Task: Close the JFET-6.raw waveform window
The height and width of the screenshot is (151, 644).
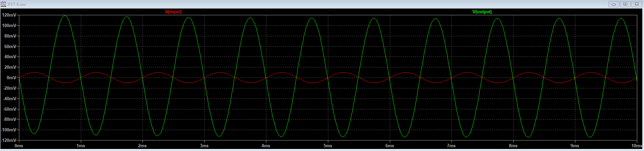Action: tap(637, 4)
